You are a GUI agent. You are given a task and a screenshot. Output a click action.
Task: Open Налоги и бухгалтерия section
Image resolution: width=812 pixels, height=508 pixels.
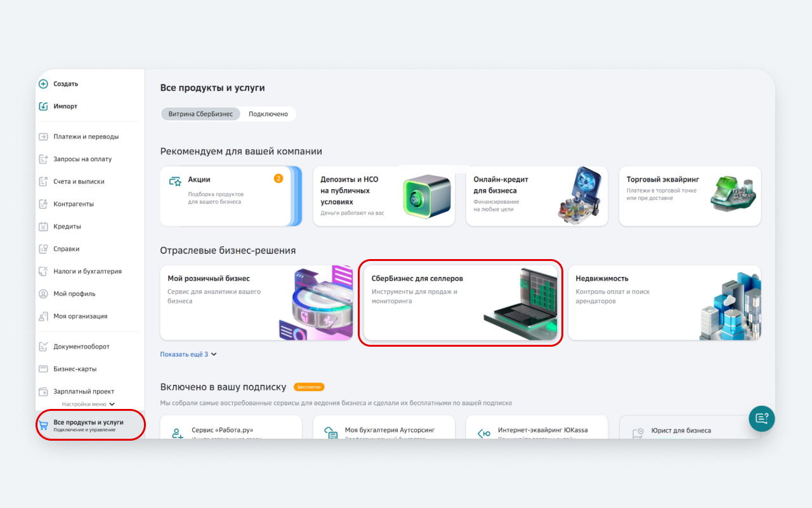(88, 271)
